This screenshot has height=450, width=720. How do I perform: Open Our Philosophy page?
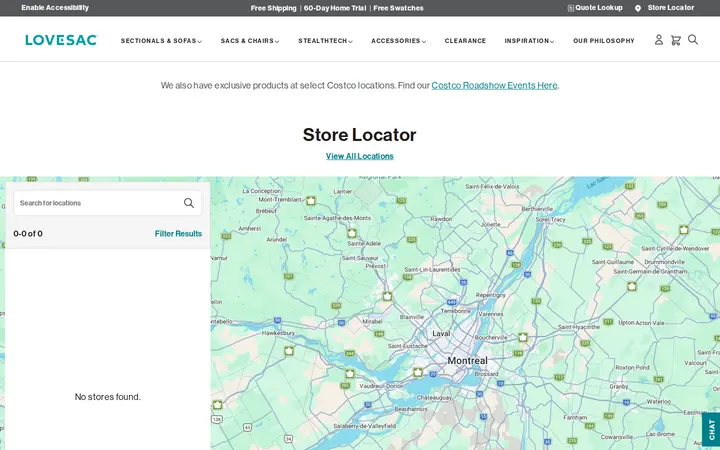click(604, 41)
